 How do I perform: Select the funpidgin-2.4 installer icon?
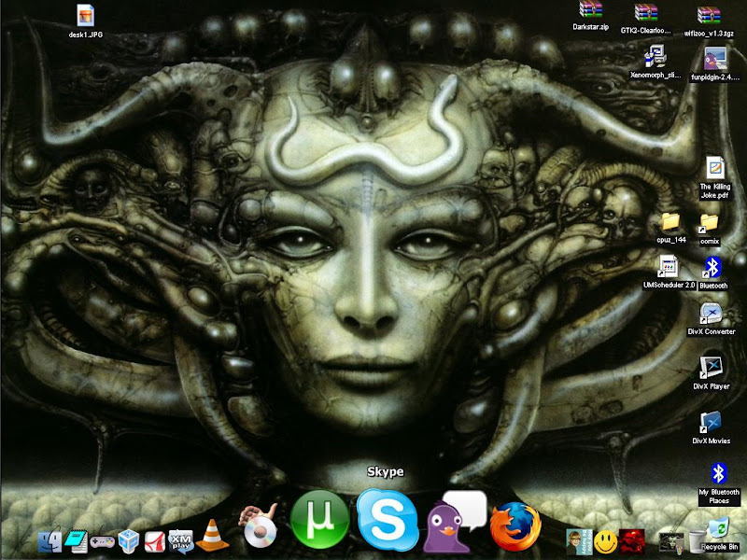pyautogui.click(x=715, y=64)
